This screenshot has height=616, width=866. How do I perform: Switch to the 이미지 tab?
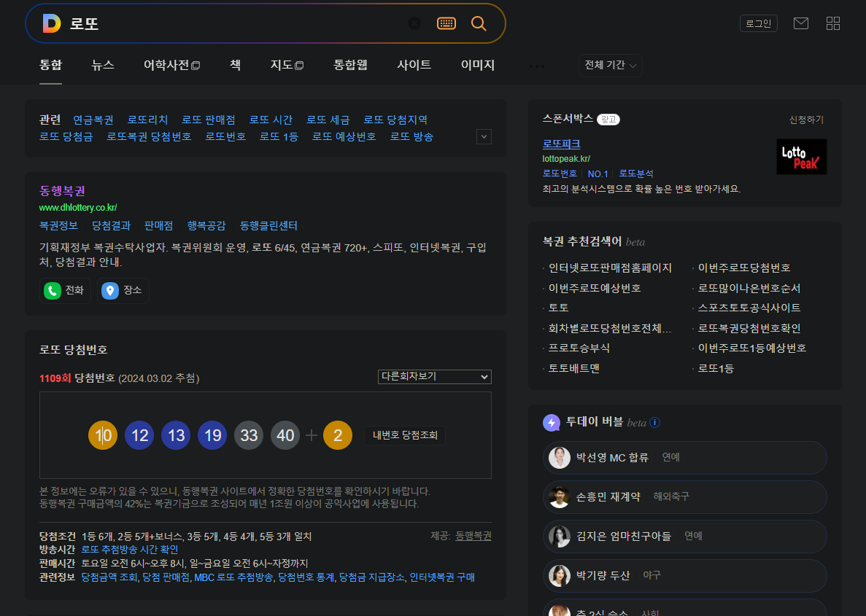pos(478,65)
